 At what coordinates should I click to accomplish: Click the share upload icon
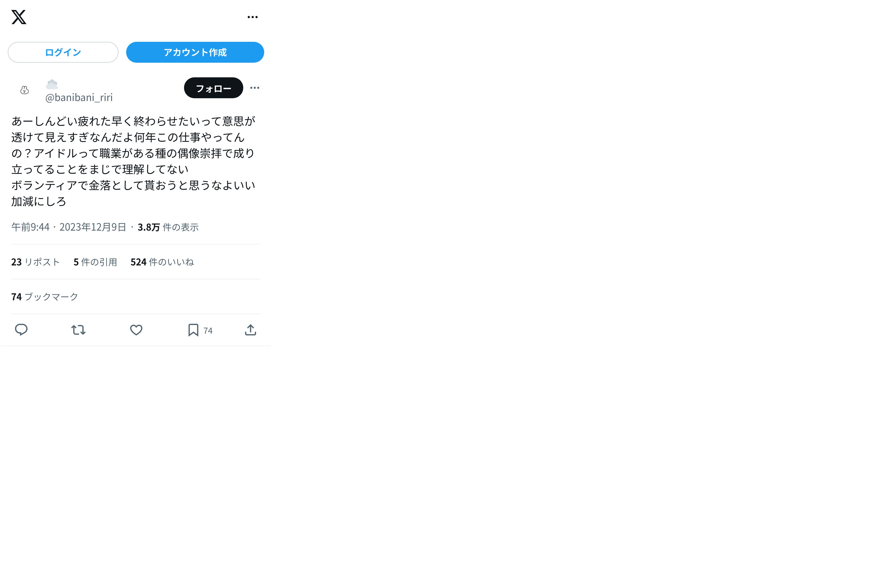(x=250, y=330)
